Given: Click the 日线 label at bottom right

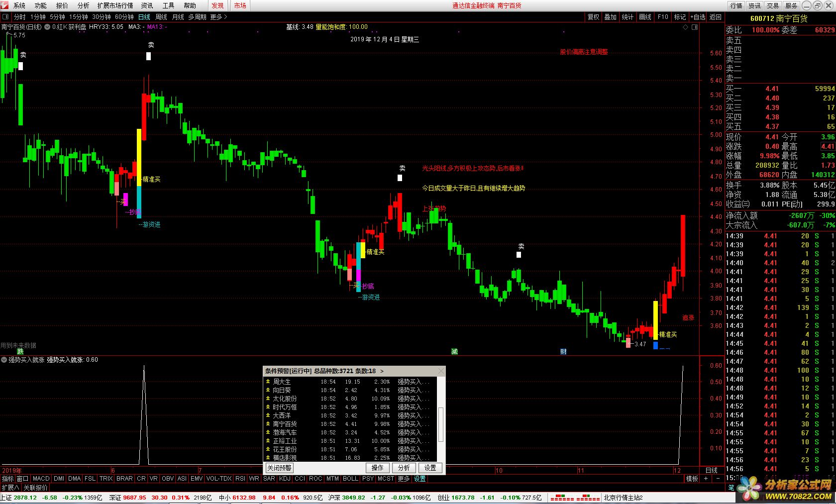Looking at the screenshot, I should tap(712, 470).
